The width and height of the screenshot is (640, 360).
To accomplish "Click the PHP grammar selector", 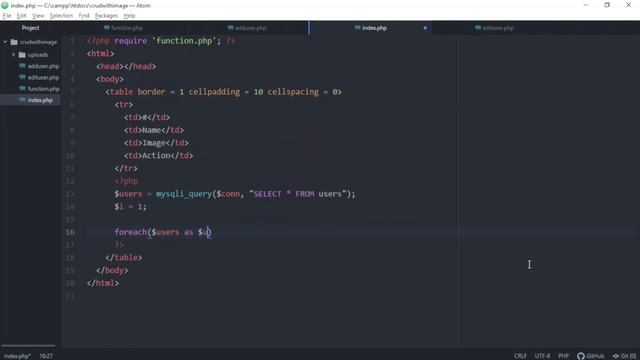I will [x=564, y=356].
